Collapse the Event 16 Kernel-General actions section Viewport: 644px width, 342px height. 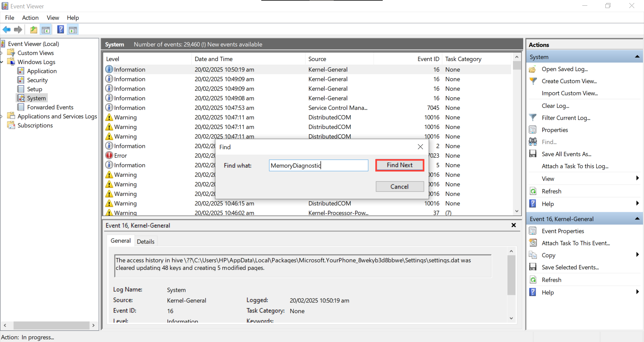pyautogui.click(x=637, y=219)
